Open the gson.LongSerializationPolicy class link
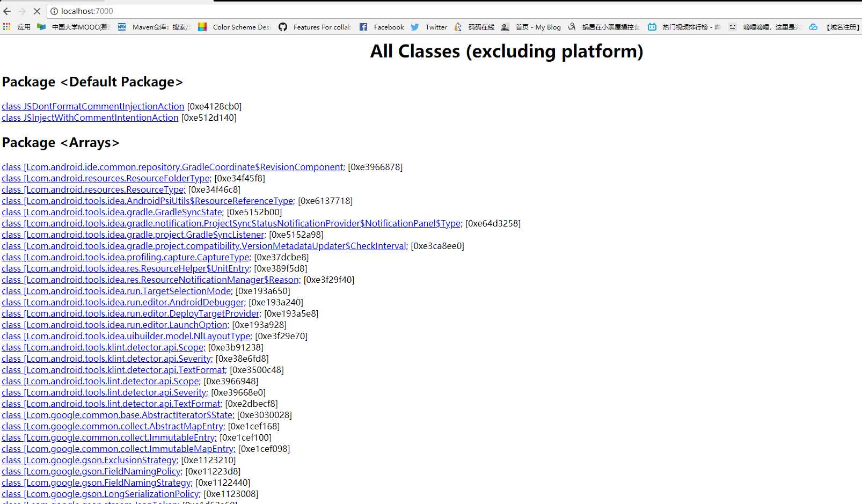Image resolution: width=862 pixels, height=504 pixels. 101,494
